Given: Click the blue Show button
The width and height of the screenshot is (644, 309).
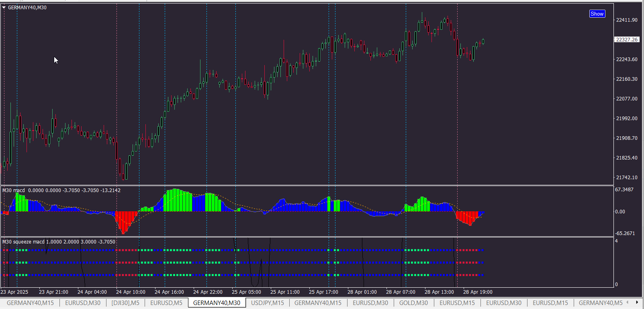Looking at the screenshot, I should (x=597, y=14).
